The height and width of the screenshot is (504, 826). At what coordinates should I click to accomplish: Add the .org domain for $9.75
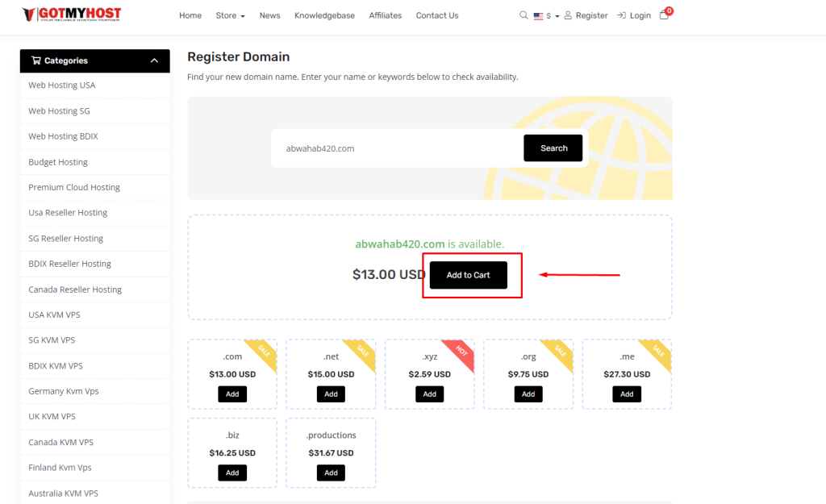[528, 394]
